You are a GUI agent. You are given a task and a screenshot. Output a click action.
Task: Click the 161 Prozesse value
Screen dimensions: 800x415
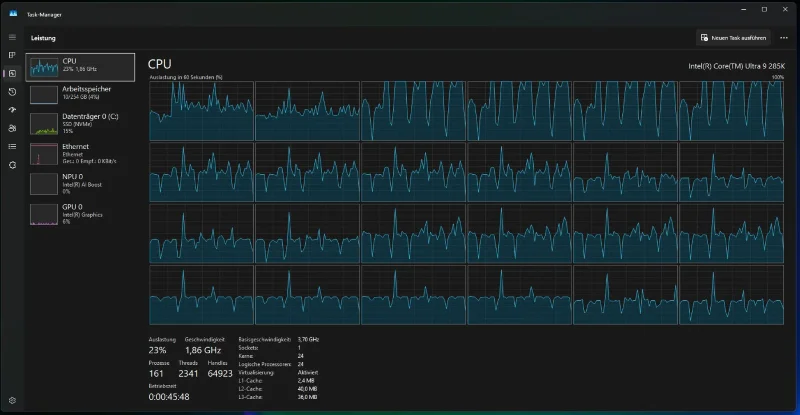(156, 374)
